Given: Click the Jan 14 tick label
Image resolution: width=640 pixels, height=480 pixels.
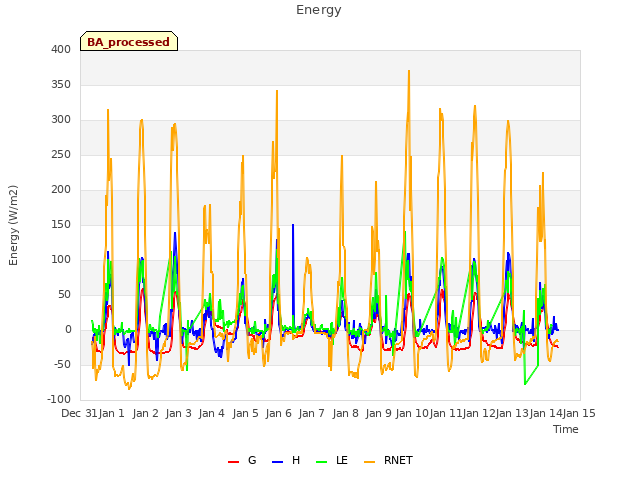Looking at the screenshot, I should [546, 413].
